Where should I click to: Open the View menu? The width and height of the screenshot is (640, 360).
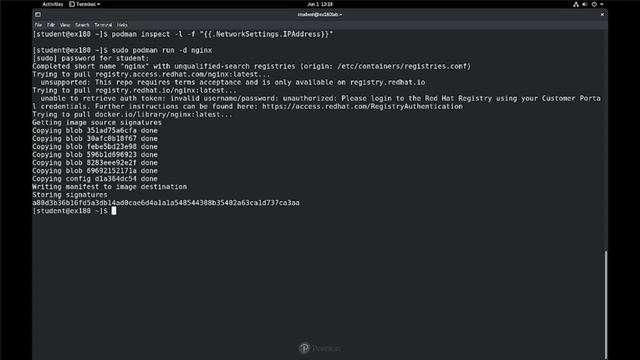pos(65,25)
